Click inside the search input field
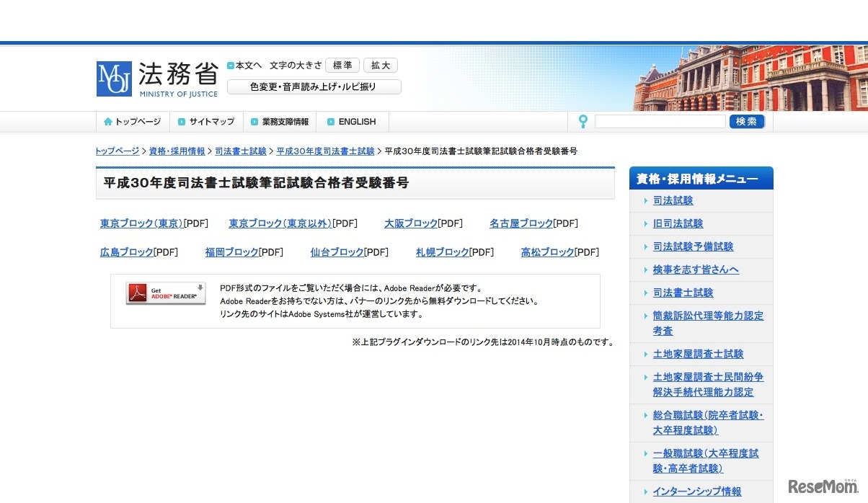Image resolution: width=868 pixels, height=503 pixels. [x=660, y=121]
